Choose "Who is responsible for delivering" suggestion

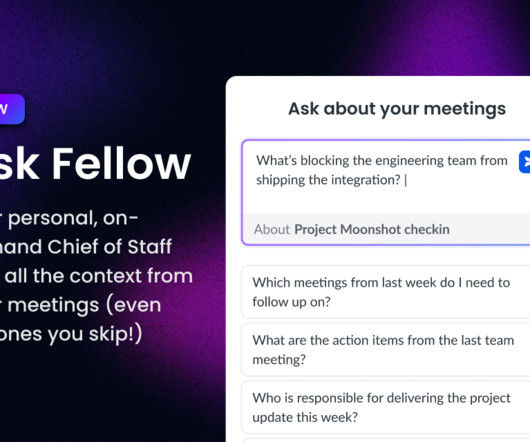click(x=386, y=408)
